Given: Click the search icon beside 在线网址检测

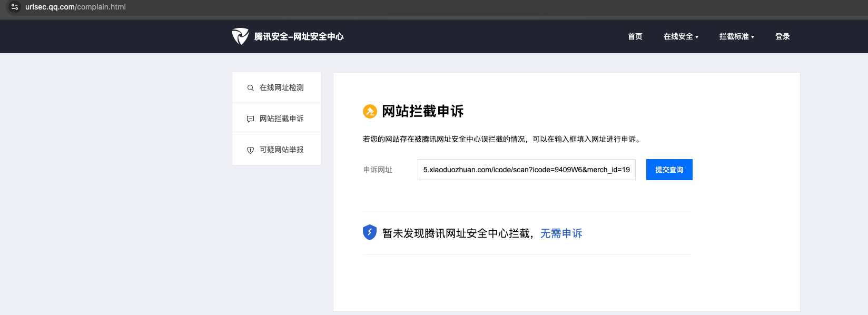Looking at the screenshot, I should coord(251,88).
